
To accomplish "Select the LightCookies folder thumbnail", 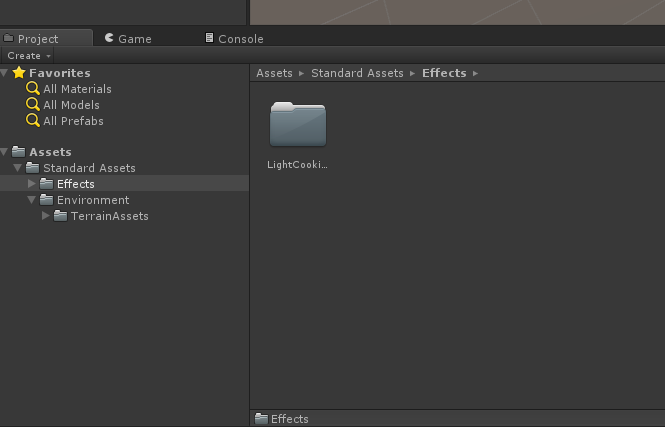I will (x=298, y=124).
